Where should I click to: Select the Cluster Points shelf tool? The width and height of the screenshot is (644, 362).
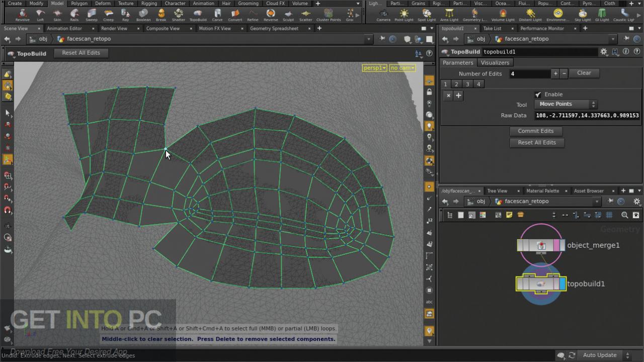(329, 15)
